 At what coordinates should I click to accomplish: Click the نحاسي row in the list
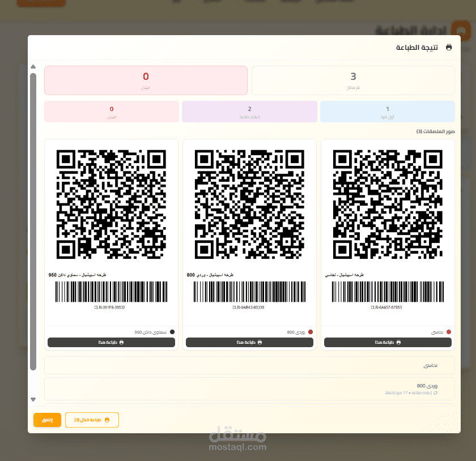[249, 365]
